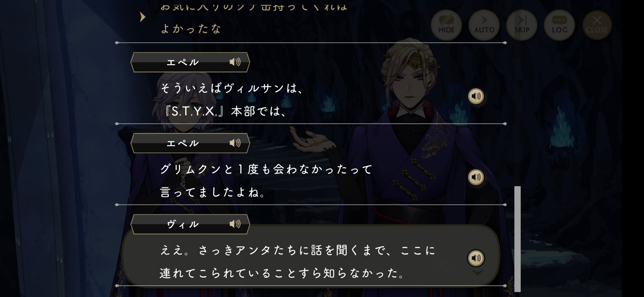Click the log scrollbar thumb

[517, 239]
